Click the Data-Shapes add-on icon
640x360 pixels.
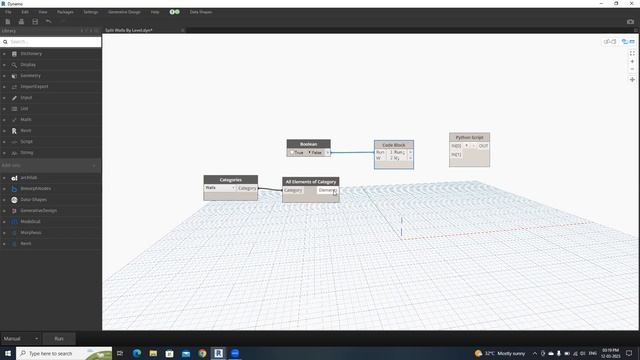14,200
